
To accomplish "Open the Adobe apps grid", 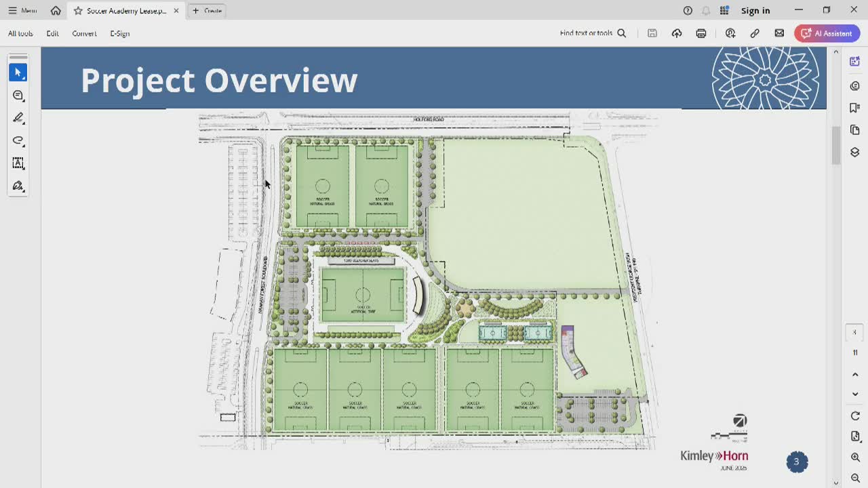I will pos(724,11).
